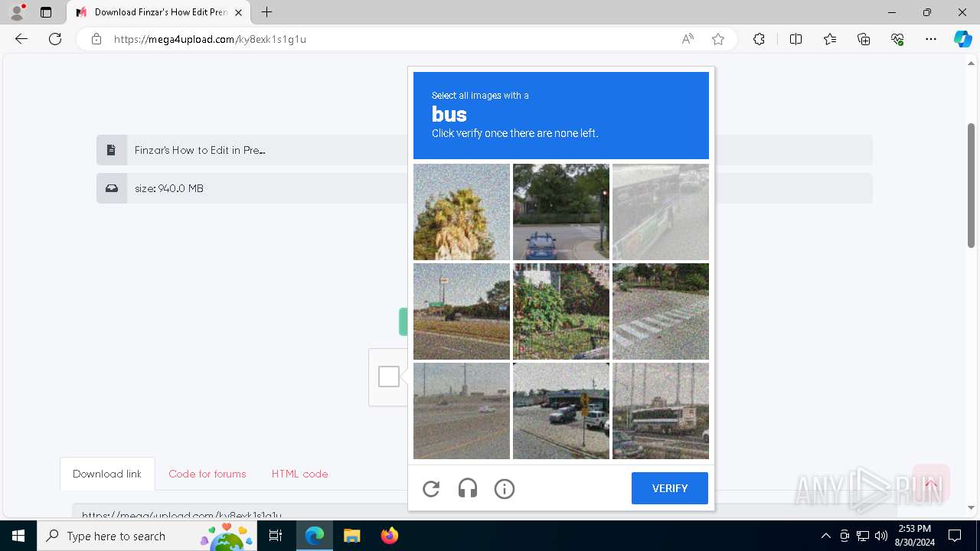Open the tab actions menu icon
Viewport: 980px width, 551px height.
pyautogui.click(x=46, y=12)
